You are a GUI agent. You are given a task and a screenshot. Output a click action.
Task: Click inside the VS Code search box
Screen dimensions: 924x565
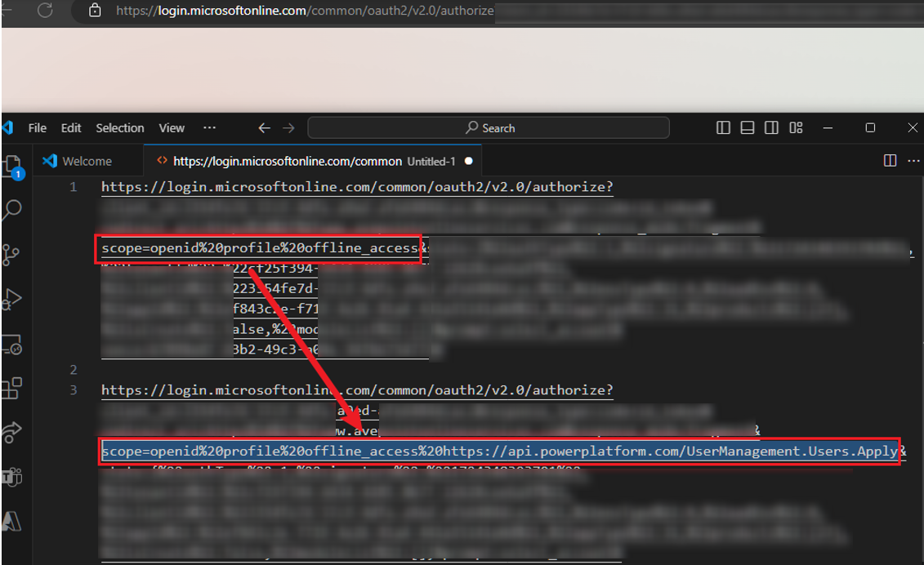coord(489,127)
